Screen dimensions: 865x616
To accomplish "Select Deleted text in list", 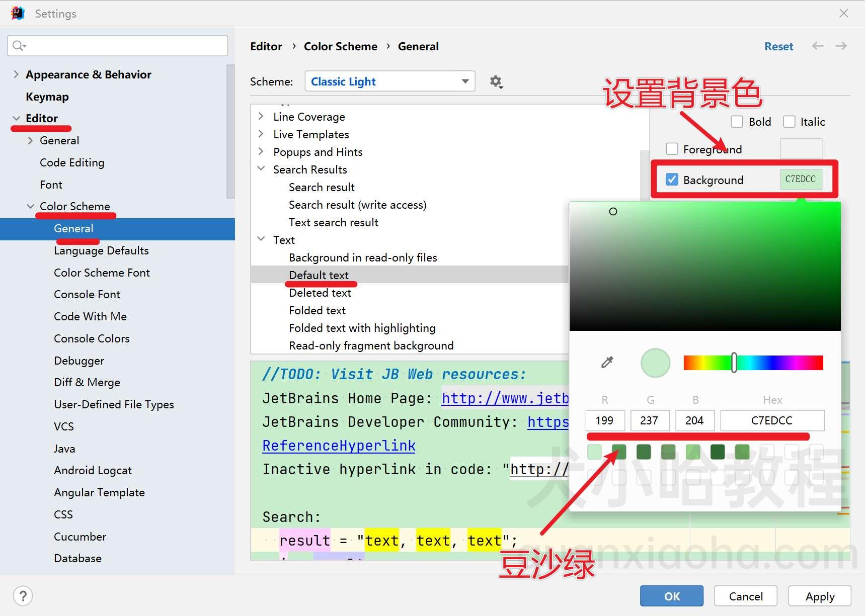I will pyautogui.click(x=320, y=293).
